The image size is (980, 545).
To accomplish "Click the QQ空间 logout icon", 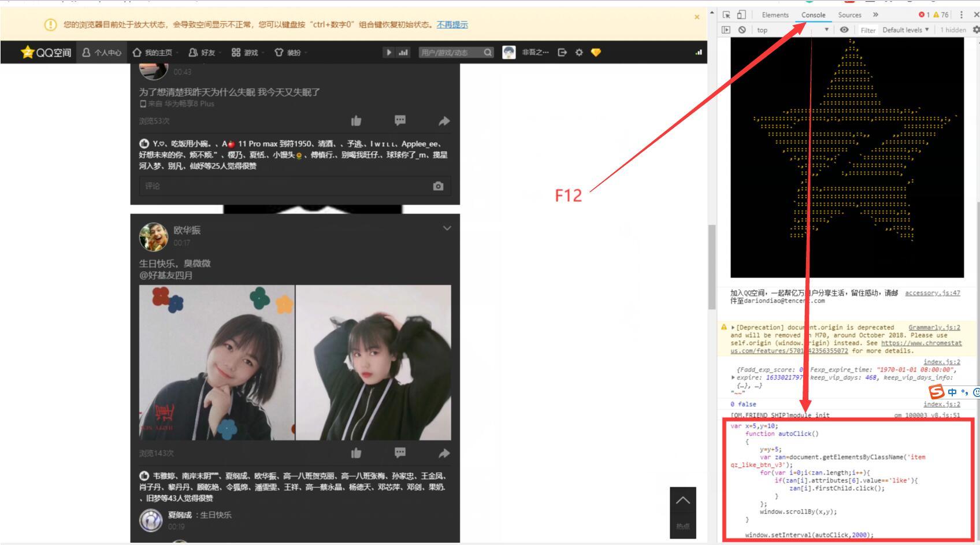I will [562, 53].
